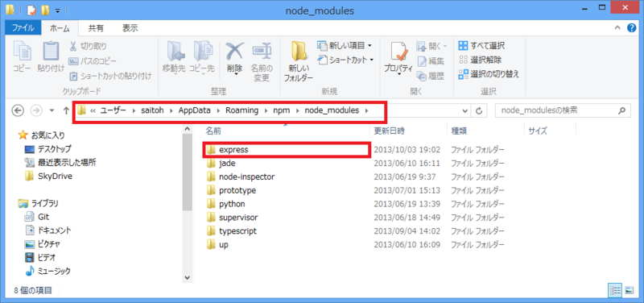
Task: Click the Delete (削除) X icon
Action: coord(234,52)
